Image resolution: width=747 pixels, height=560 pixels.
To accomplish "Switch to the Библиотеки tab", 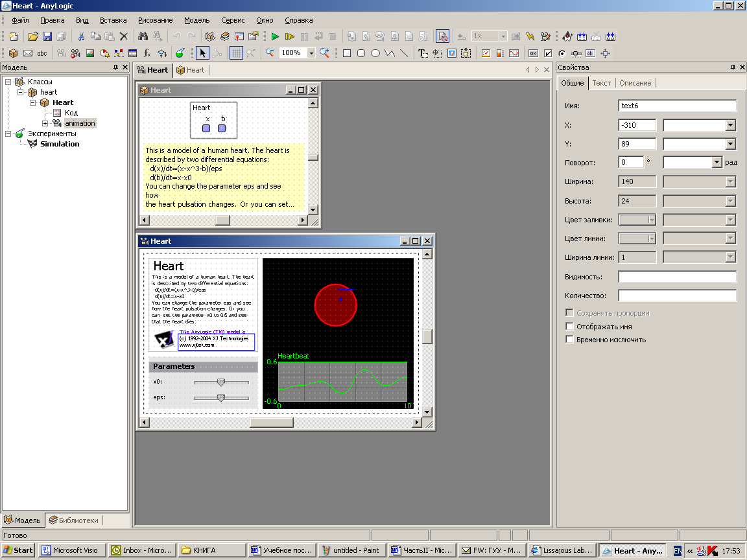I will coord(74,520).
